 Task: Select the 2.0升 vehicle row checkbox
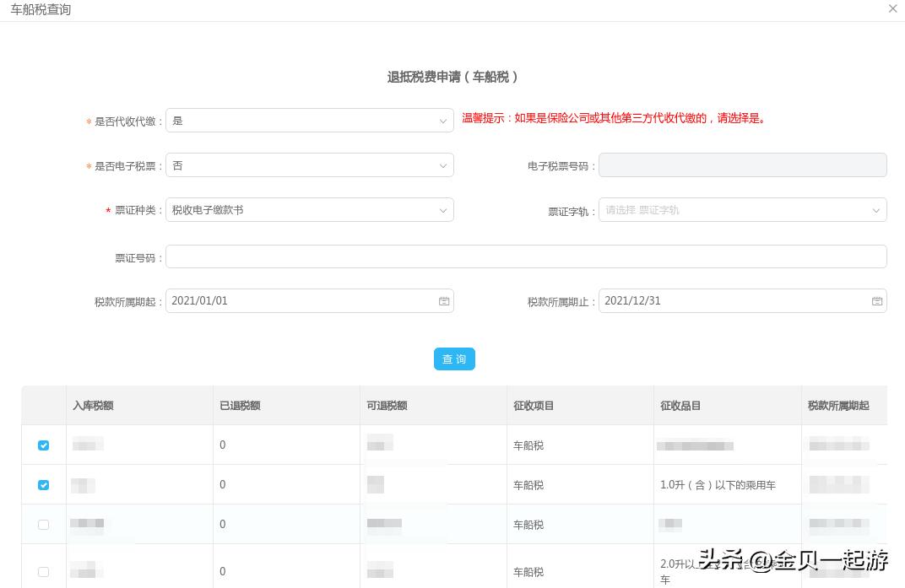pyautogui.click(x=43, y=571)
